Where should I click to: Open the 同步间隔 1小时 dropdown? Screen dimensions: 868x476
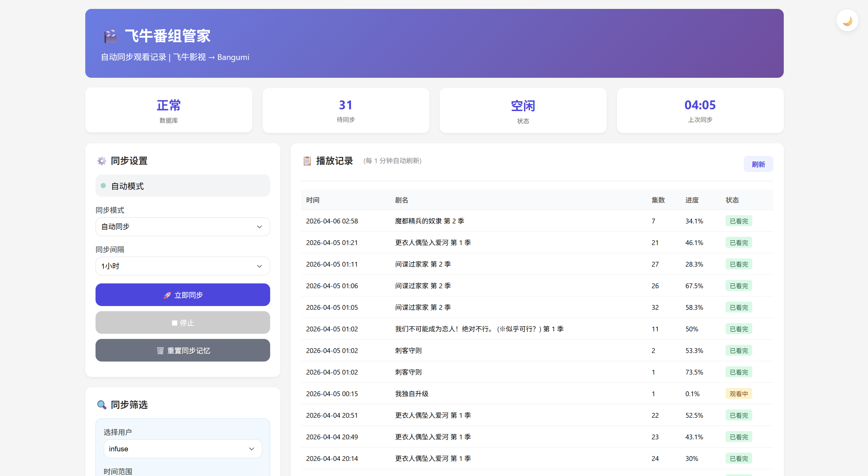pyautogui.click(x=183, y=266)
